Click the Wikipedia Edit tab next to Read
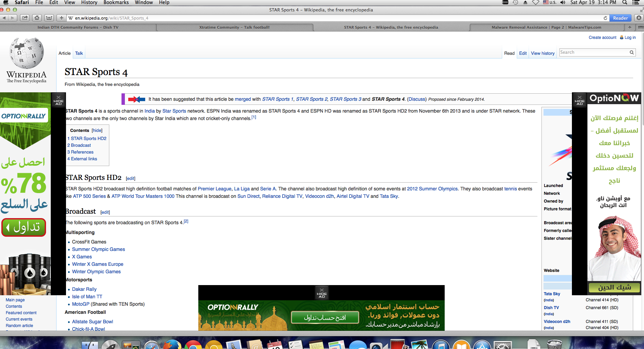Screen dimensions: 644x349 [523, 53]
